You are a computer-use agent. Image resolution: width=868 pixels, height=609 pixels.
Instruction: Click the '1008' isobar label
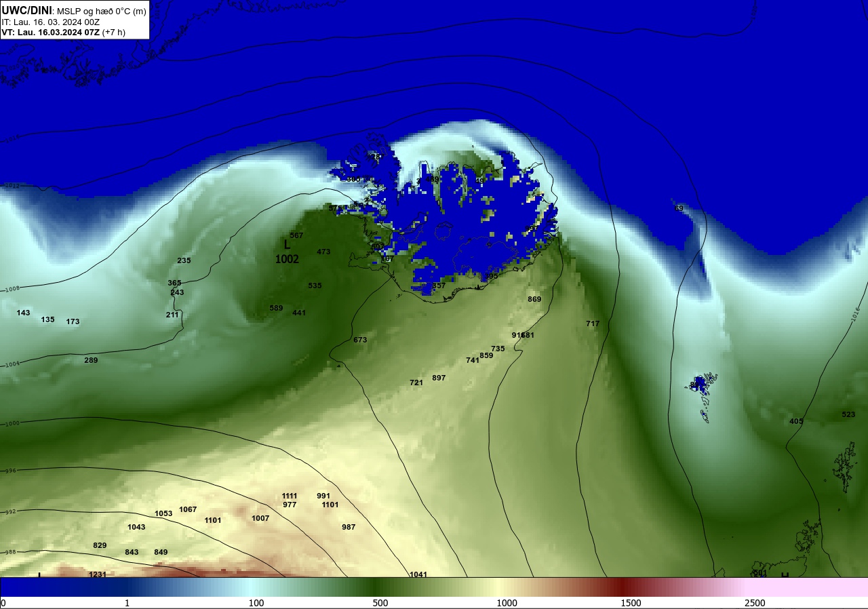pos(12,290)
